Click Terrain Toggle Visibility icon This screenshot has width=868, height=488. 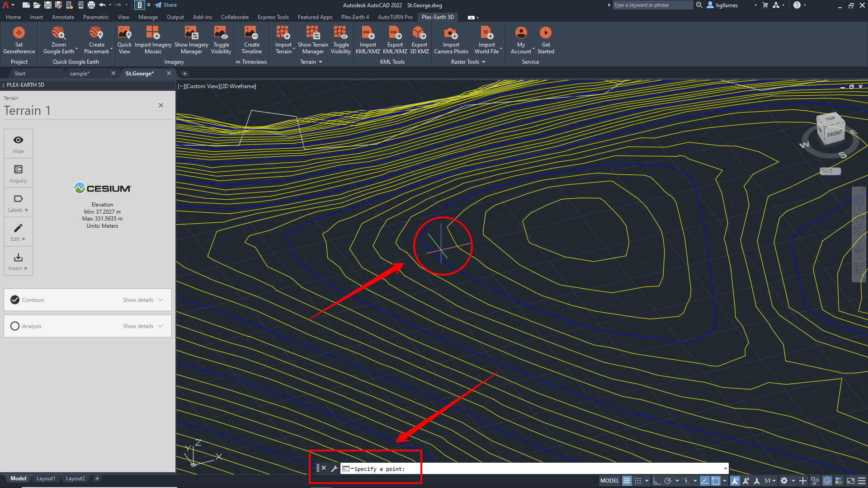tap(341, 33)
